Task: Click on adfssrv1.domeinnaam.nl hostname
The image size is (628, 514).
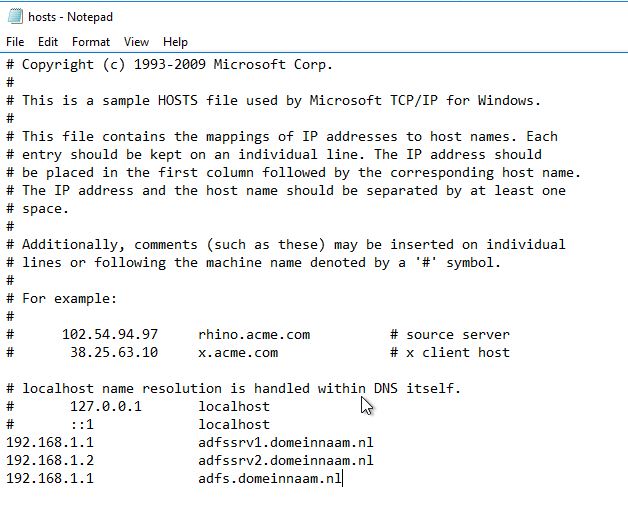Action: (286, 442)
